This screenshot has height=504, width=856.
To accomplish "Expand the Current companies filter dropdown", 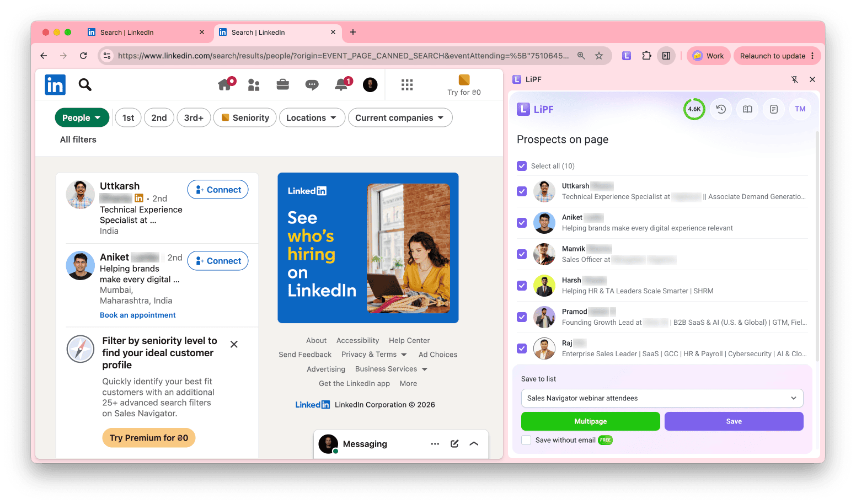I will (x=400, y=117).
